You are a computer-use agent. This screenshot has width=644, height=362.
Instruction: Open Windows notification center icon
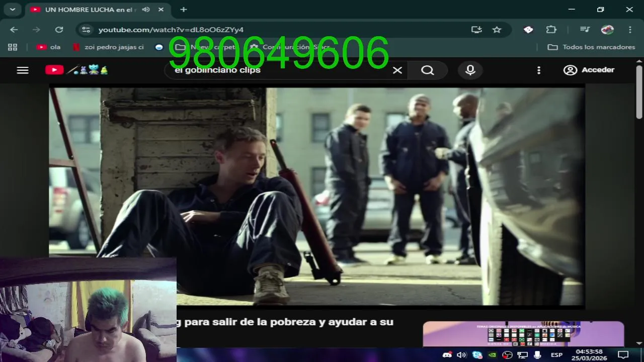pyautogui.click(x=623, y=355)
